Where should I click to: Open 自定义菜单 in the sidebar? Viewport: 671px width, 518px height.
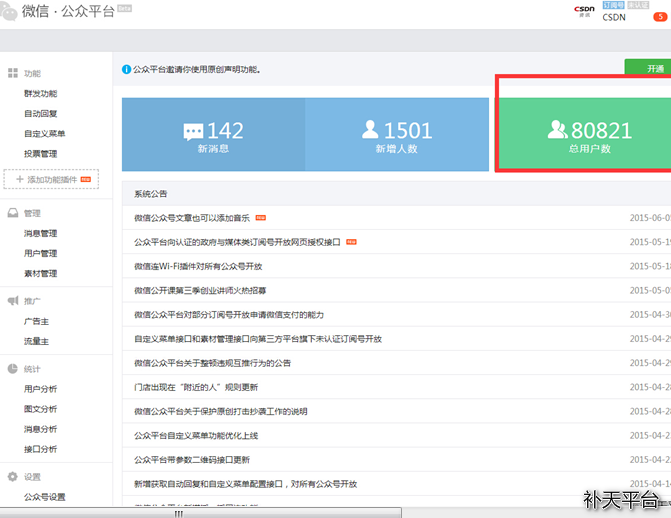45,134
